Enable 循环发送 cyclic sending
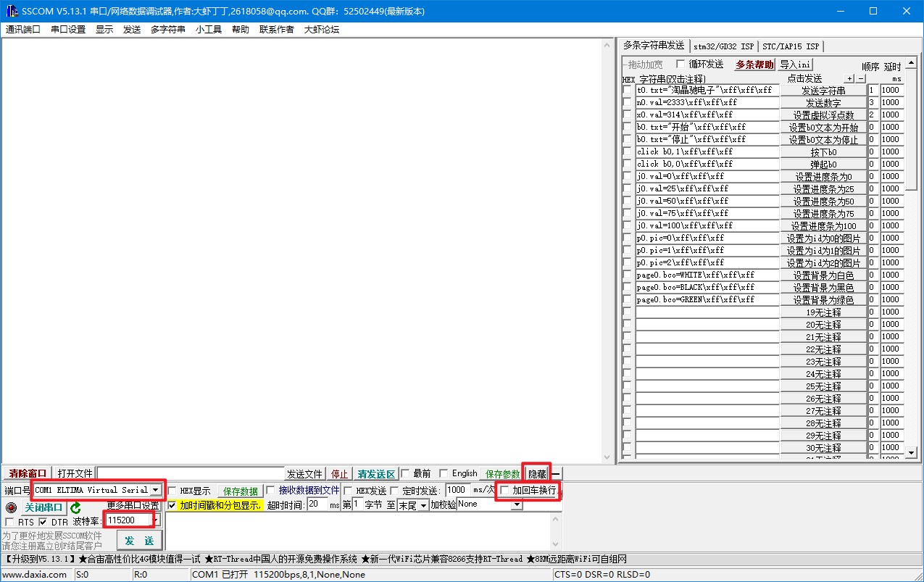 pos(680,64)
